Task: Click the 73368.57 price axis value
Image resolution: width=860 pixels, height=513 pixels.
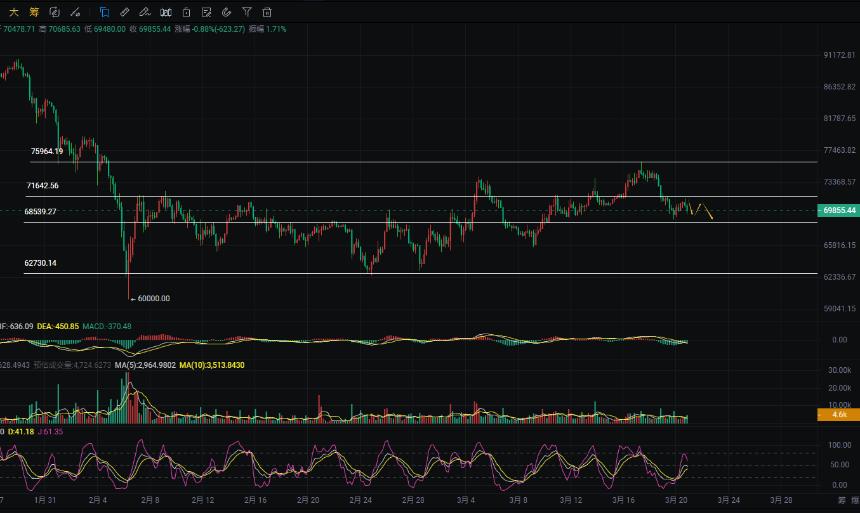Action: (x=839, y=182)
